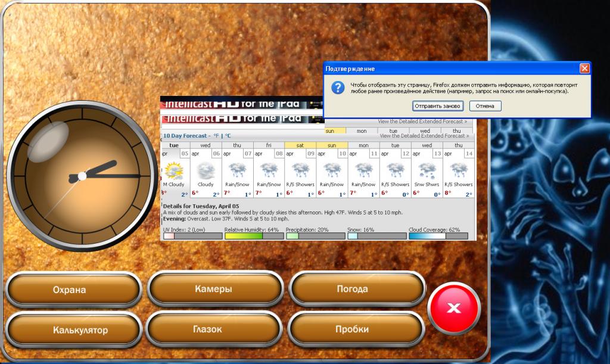The height and width of the screenshot is (364, 610).
Task: Open View the Detailed Extended Forecast link
Action: coord(424,136)
